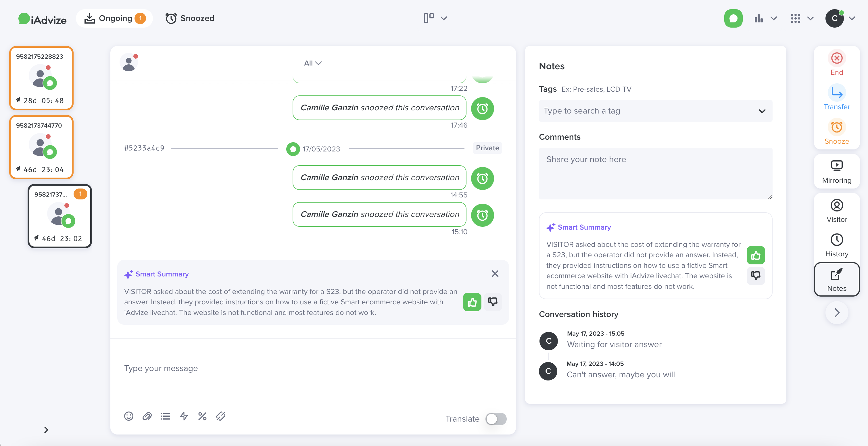Open the tag search combo box
Image resolution: width=868 pixels, height=446 pixels.
[x=655, y=111]
